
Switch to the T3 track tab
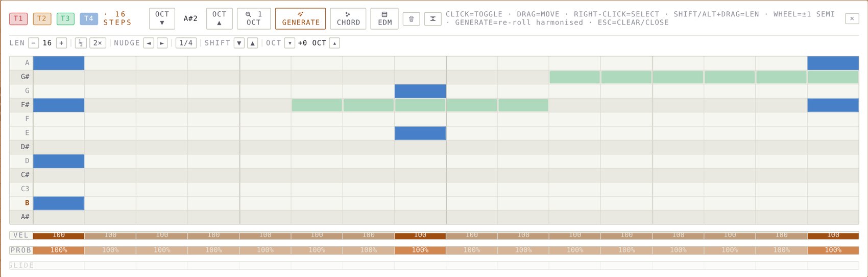pyautogui.click(x=65, y=18)
